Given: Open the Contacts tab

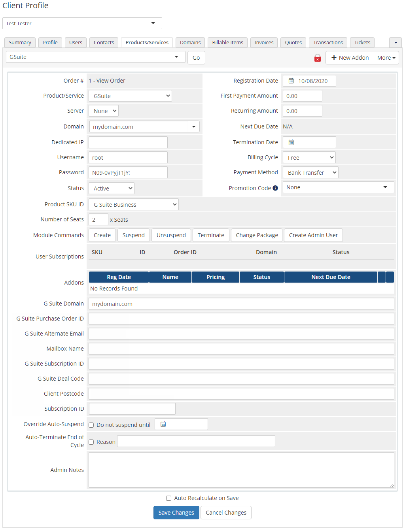Looking at the screenshot, I should (x=104, y=42).
